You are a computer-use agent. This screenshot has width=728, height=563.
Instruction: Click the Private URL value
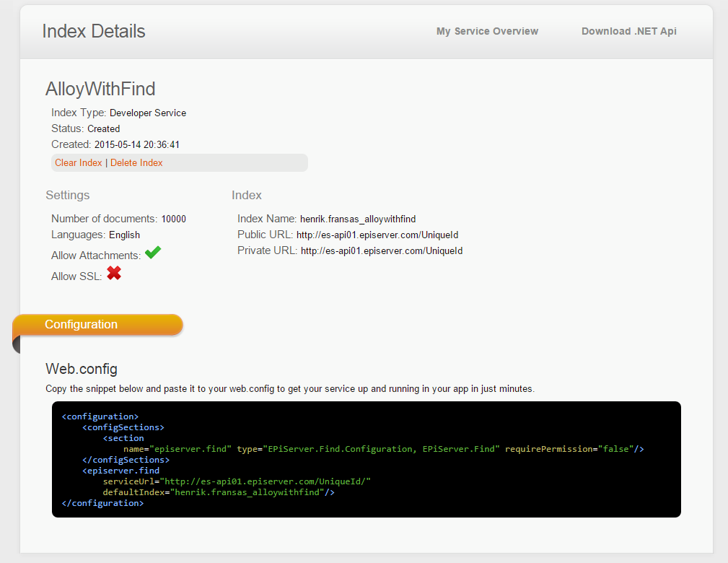(381, 250)
